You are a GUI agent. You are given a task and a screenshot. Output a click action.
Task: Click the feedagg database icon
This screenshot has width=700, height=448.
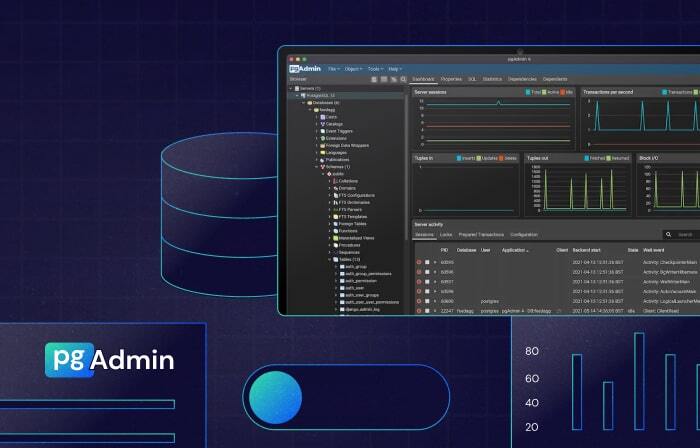pyautogui.click(x=316, y=110)
